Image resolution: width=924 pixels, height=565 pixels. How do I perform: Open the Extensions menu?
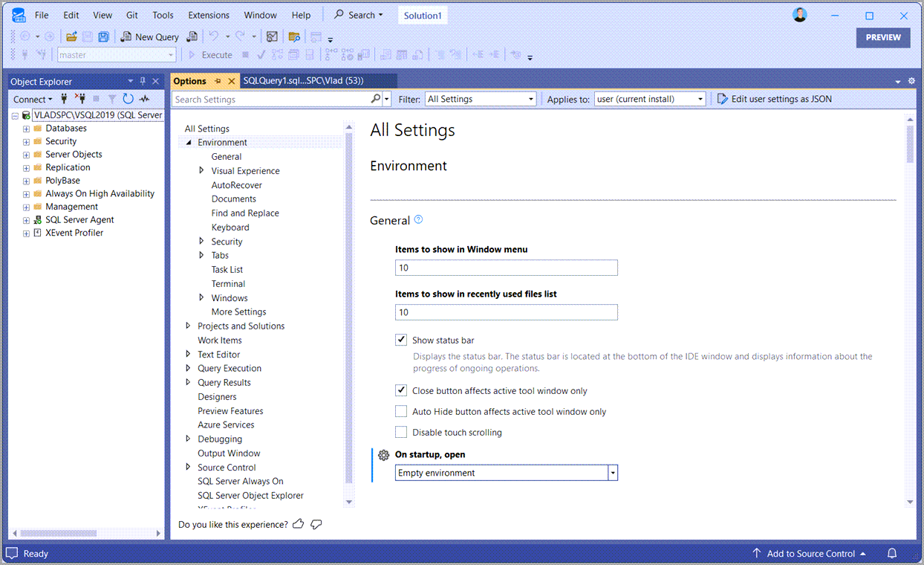click(209, 15)
